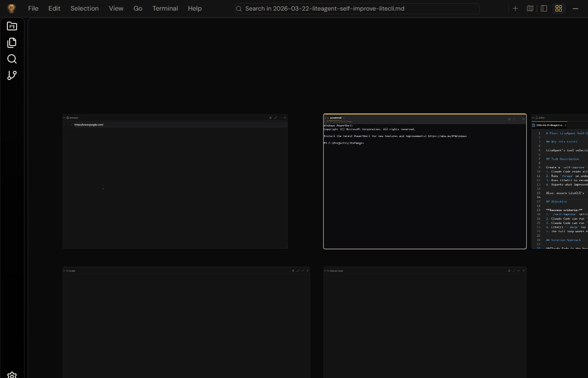Screen dimensions: 588x378
Task: Click the back arrow in the browser panel
Action: (65, 124)
